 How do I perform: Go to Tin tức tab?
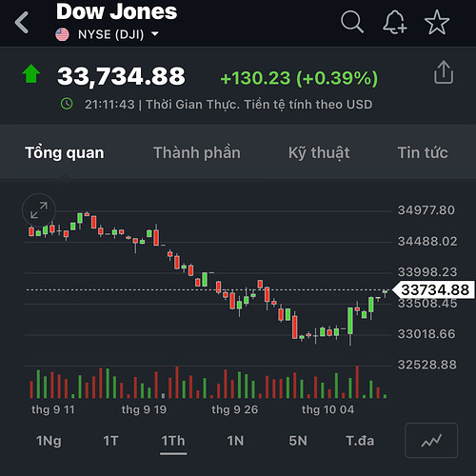pos(423,153)
